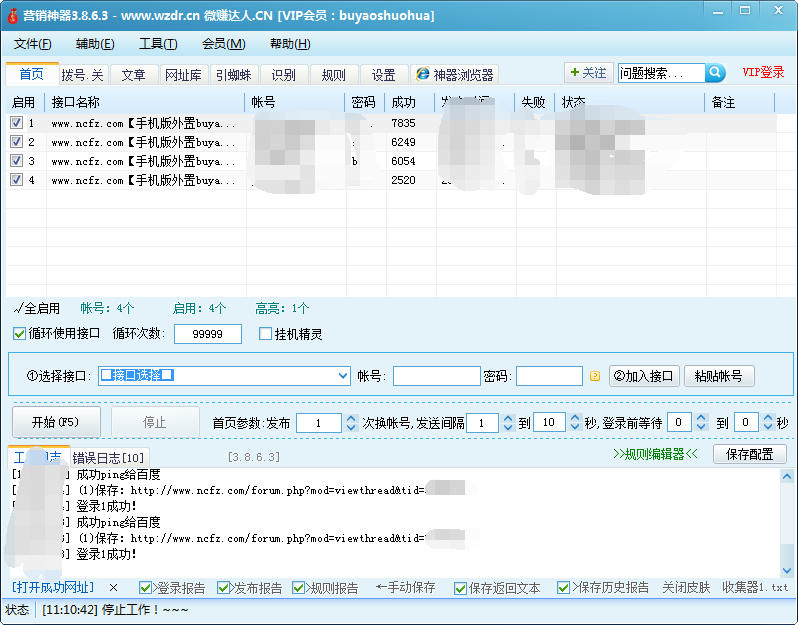Open the 规则编辑器 link
The image size is (798, 625).
656,454
